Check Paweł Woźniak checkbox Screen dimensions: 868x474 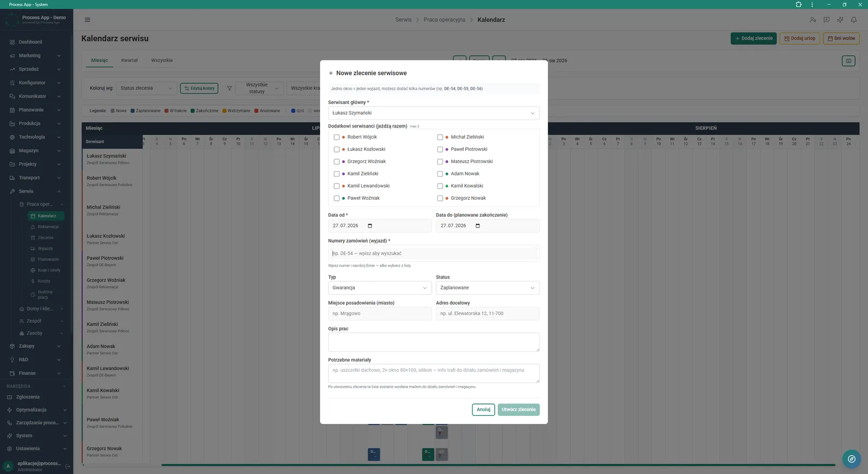pyautogui.click(x=336, y=198)
